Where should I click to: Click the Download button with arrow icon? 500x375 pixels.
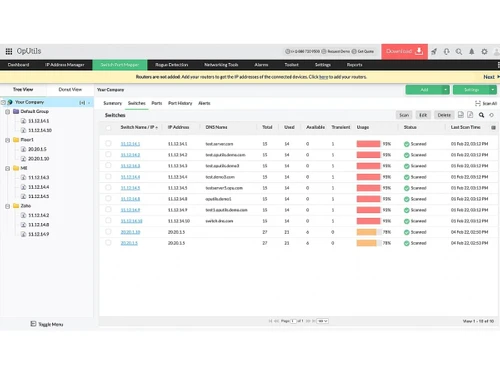pyautogui.click(x=404, y=51)
